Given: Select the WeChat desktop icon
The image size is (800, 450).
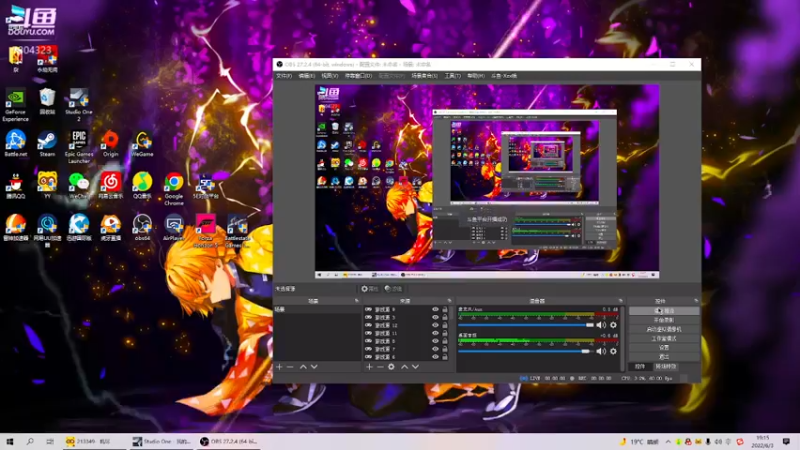Looking at the screenshot, I should (x=79, y=186).
